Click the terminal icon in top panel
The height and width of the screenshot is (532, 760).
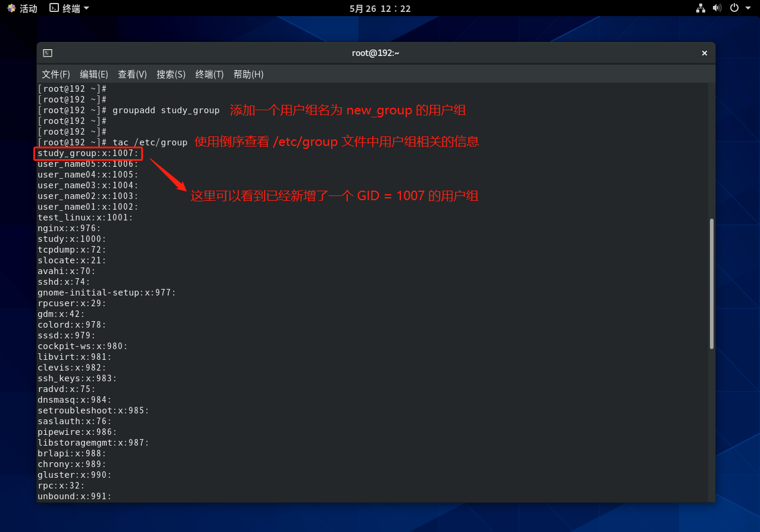point(54,8)
